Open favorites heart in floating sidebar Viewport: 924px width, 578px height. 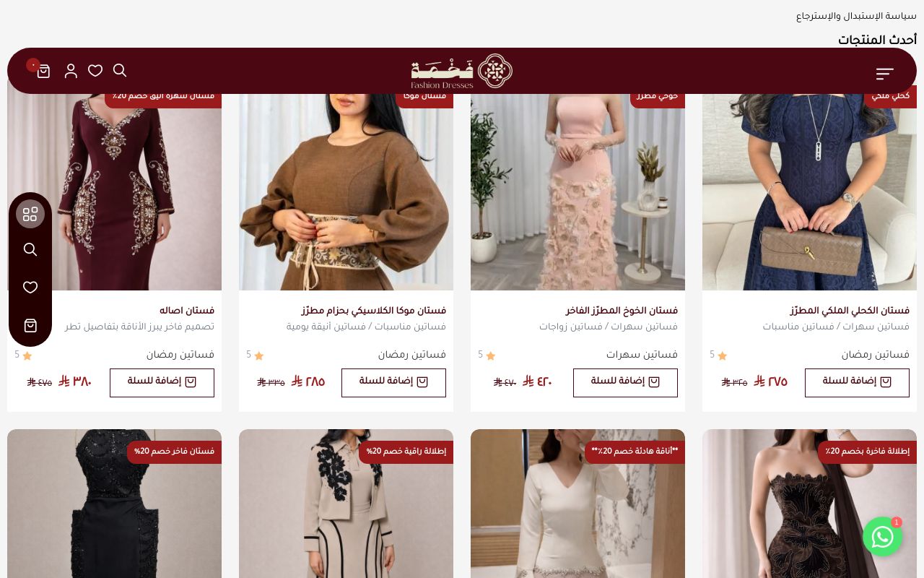[x=30, y=288]
